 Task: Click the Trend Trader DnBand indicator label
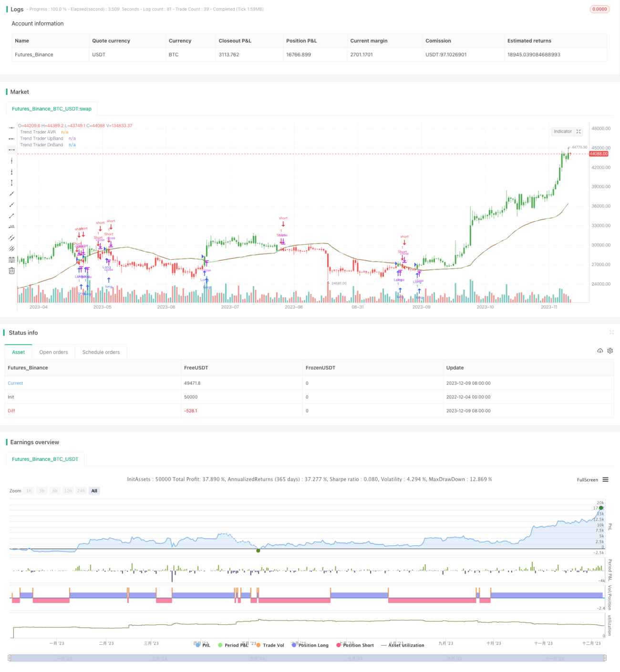pos(41,145)
